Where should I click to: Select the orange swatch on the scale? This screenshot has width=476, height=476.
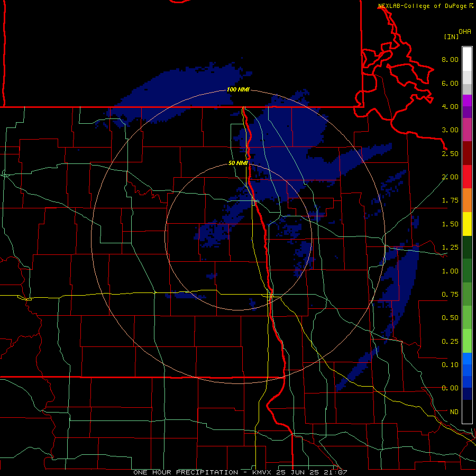[x=467, y=200]
